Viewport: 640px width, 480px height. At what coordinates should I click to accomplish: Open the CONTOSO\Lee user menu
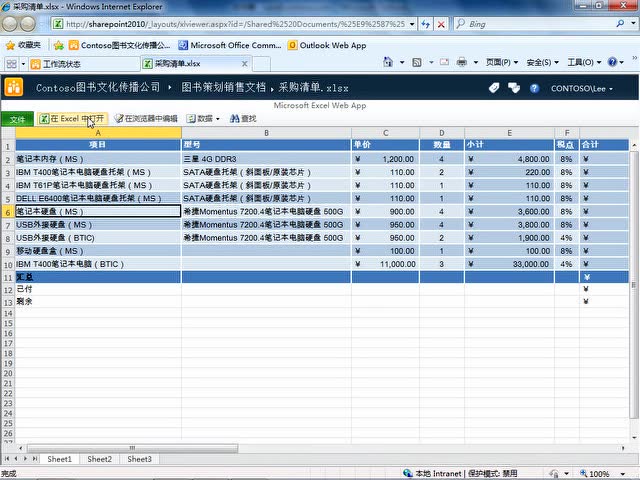pyautogui.click(x=582, y=89)
